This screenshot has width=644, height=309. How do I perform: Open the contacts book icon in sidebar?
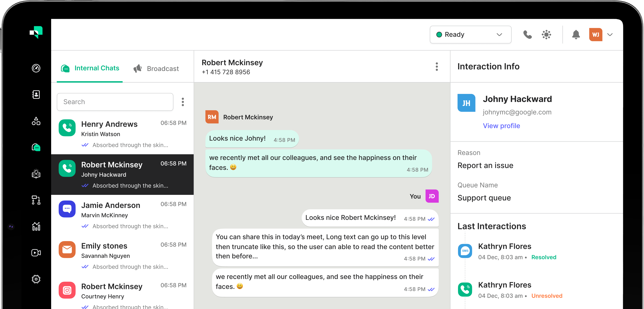(36, 95)
